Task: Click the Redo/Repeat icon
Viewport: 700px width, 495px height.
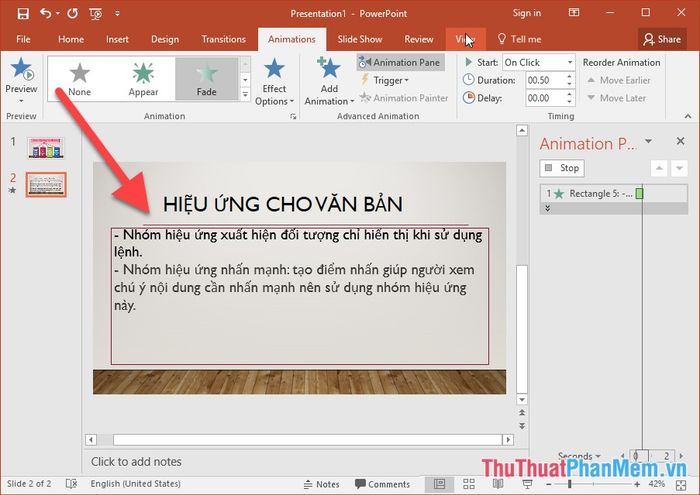Action: coord(72,13)
